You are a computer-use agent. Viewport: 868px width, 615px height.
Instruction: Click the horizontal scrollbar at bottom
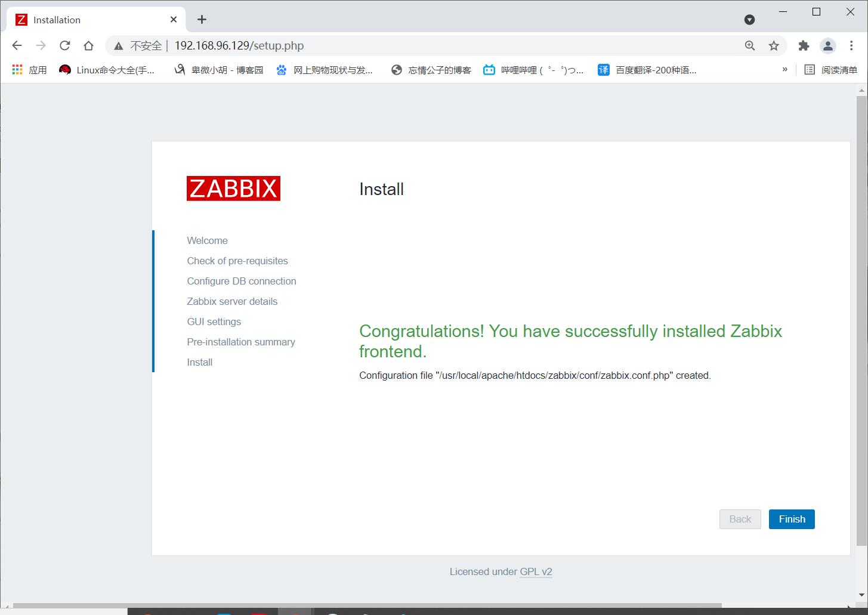(367, 605)
